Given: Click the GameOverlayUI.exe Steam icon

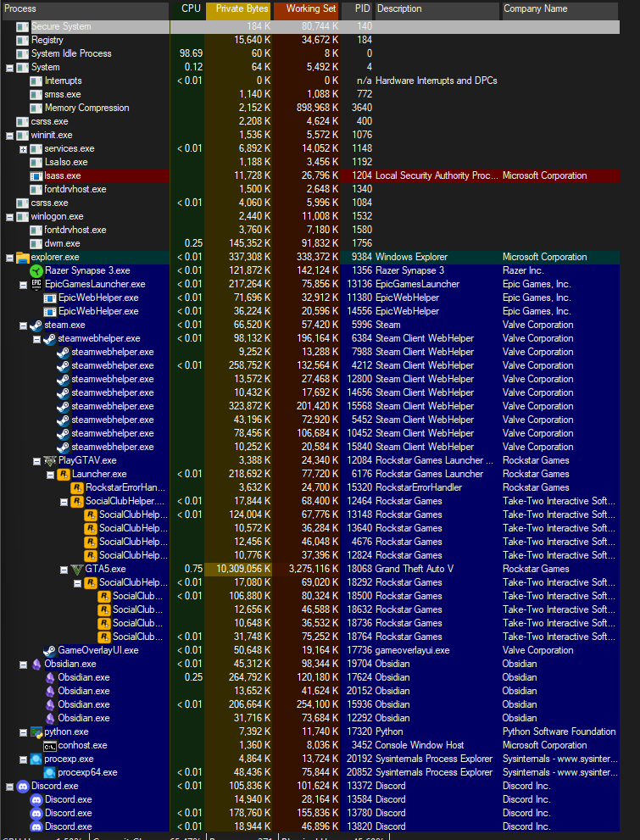Looking at the screenshot, I should (50, 650).
